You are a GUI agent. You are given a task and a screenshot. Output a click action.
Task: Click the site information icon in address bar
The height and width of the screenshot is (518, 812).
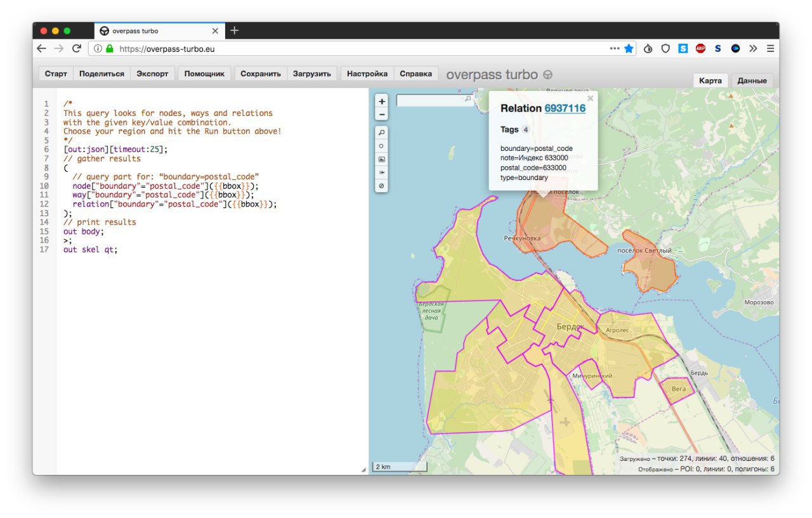(98, 48)
